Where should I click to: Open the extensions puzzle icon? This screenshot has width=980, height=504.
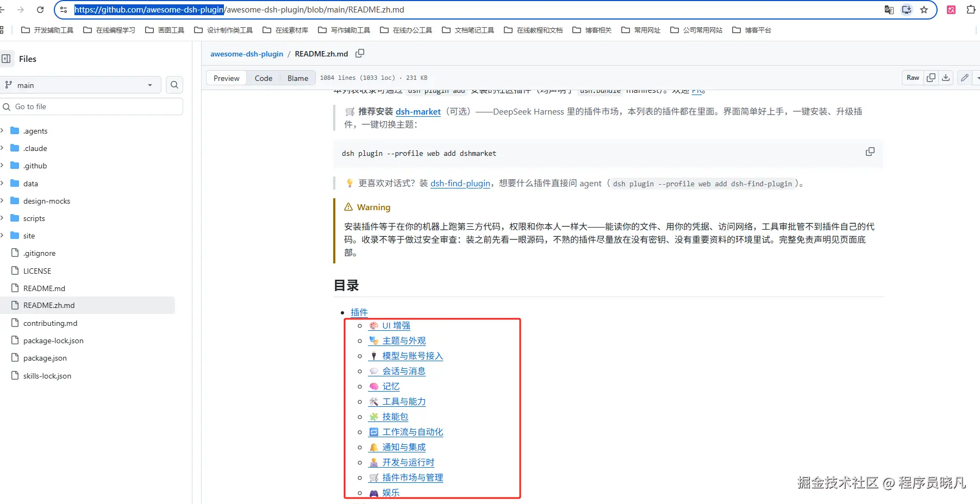click(971, 10)
